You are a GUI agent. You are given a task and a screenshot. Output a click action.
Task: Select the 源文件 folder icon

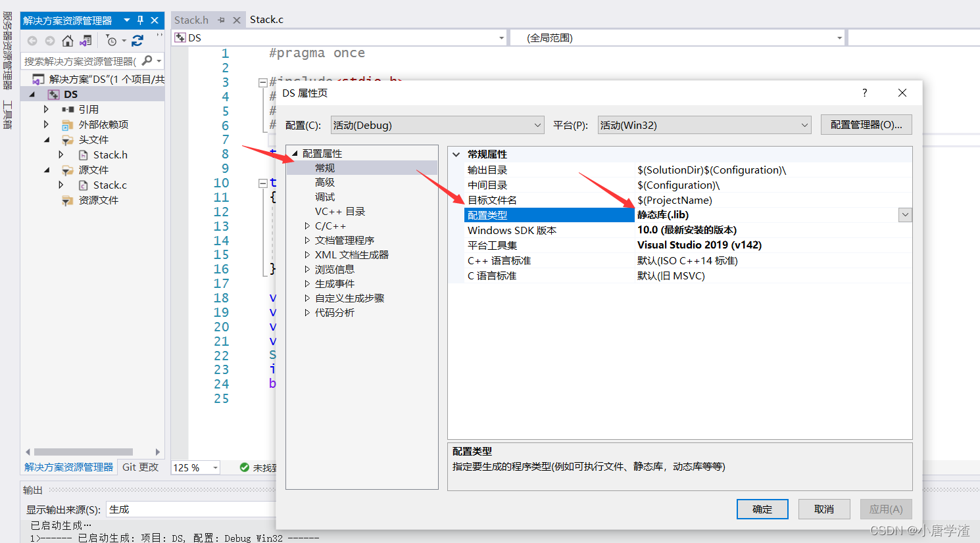[67, 170]
